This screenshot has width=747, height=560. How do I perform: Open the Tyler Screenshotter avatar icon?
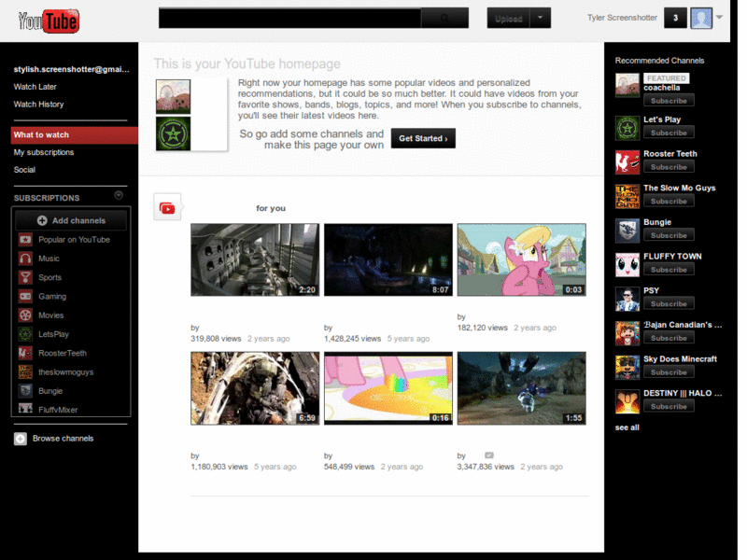pyautogui.click(x=701, y=18)
